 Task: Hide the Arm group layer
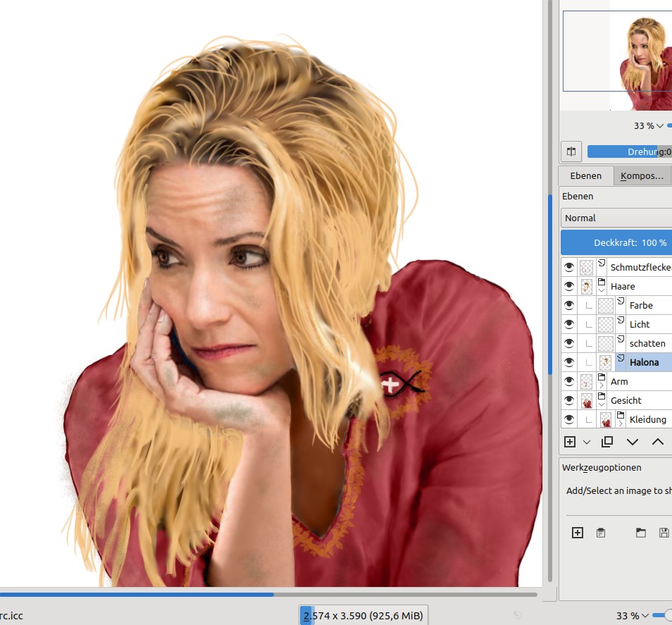tap(569, 381)
